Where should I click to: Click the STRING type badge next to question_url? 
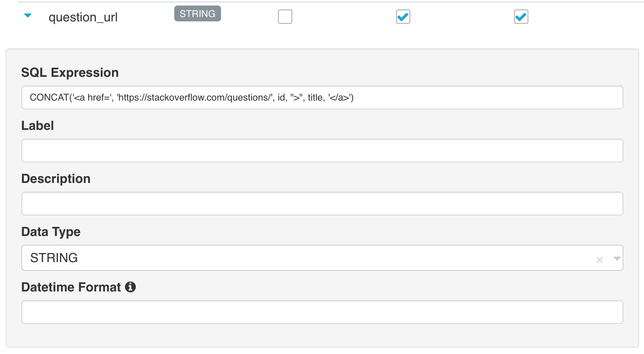click(x=197, y=13)
